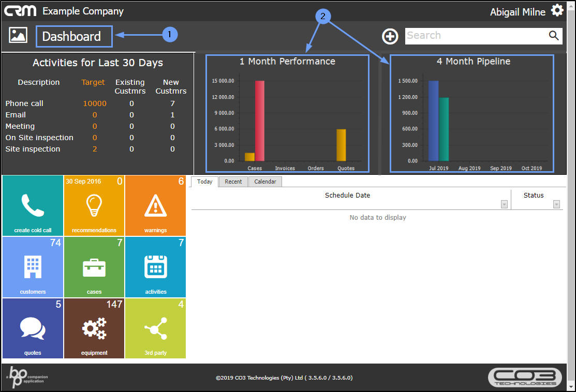Open the 3rd party tile
Screen dimensions: 576x392
coord(155,328)
